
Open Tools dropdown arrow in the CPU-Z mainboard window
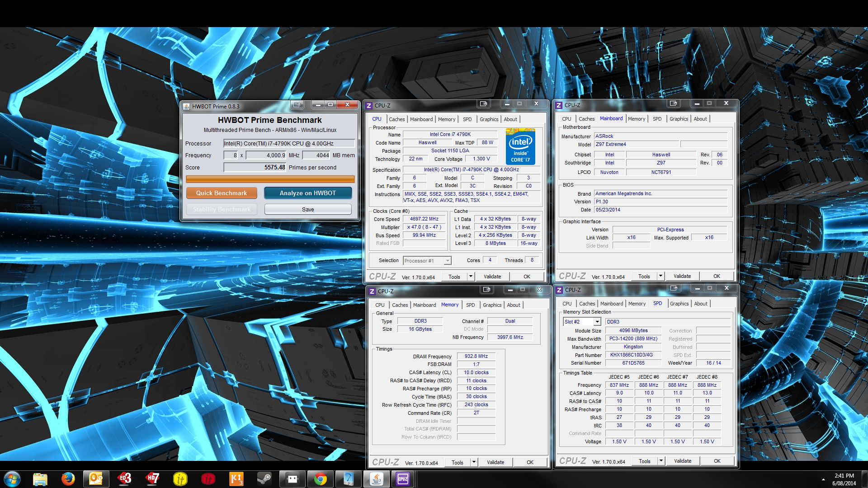coord(660,276)
